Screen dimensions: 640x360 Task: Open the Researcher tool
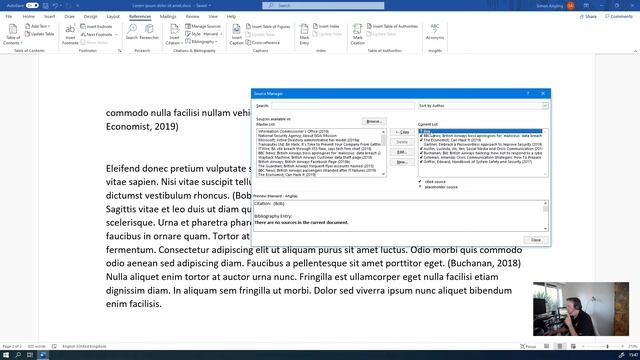149,32
